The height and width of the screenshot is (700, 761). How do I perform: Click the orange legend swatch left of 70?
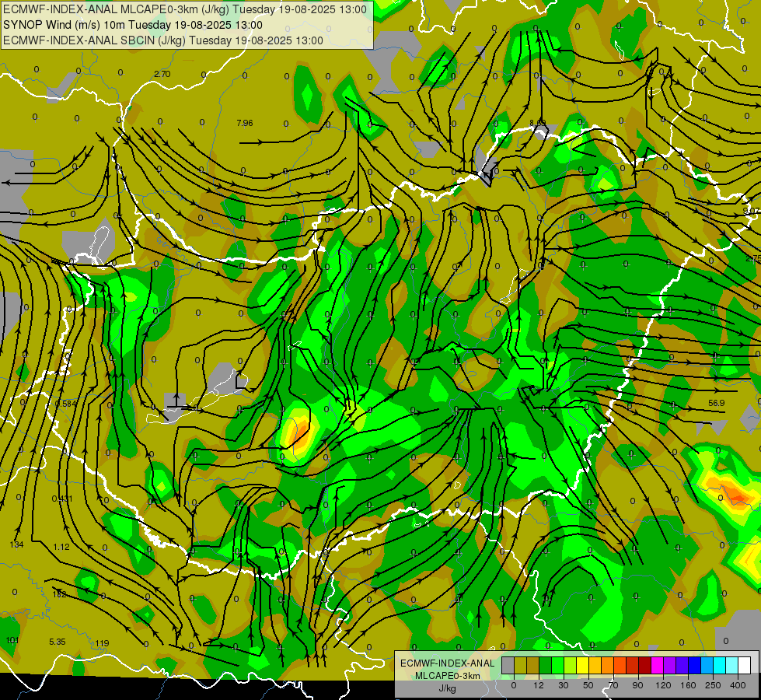[608, 665]
